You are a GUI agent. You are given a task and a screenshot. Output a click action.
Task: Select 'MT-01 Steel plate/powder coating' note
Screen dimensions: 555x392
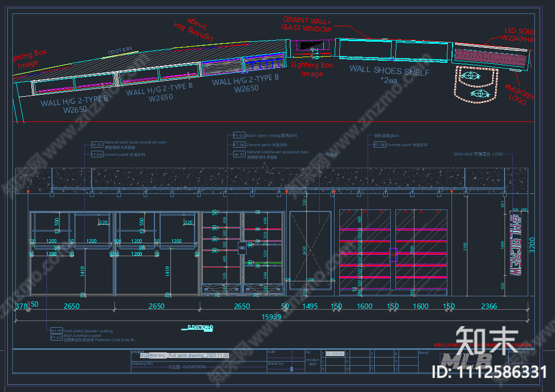[81, 331]
